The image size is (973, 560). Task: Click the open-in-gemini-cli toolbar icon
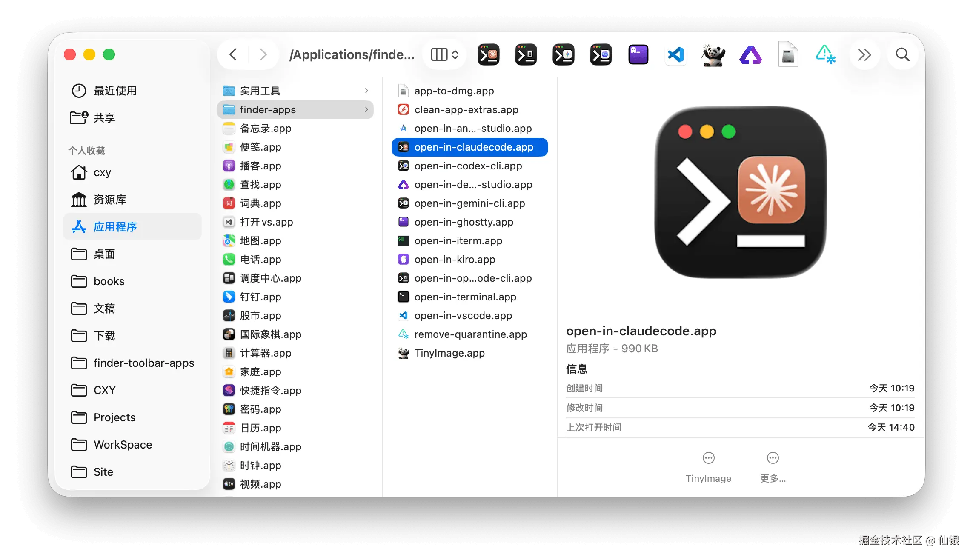tap(563, 54)
